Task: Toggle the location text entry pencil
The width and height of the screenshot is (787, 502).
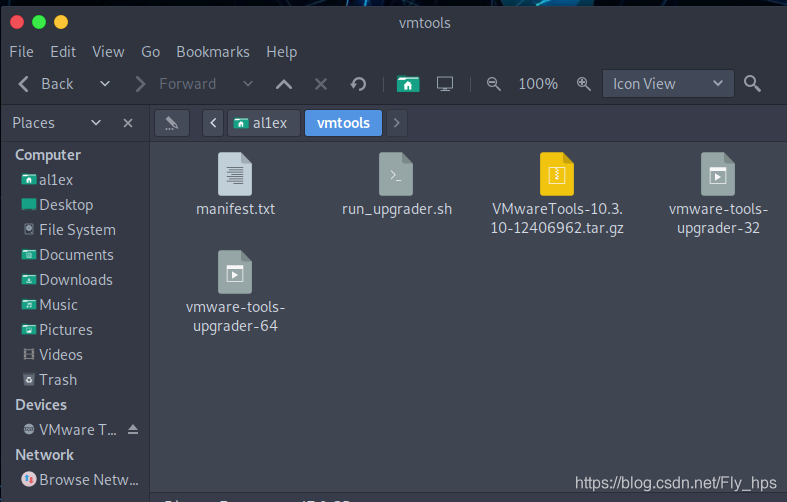Action: [x=172, y=123]
